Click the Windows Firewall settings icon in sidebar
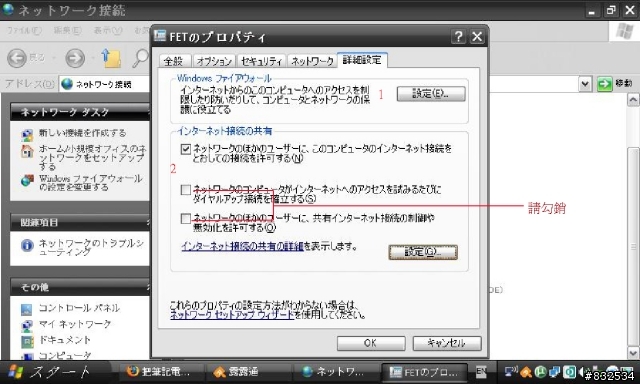The width and height of the screenshot is (640, 384). click(x=27, y=180)
